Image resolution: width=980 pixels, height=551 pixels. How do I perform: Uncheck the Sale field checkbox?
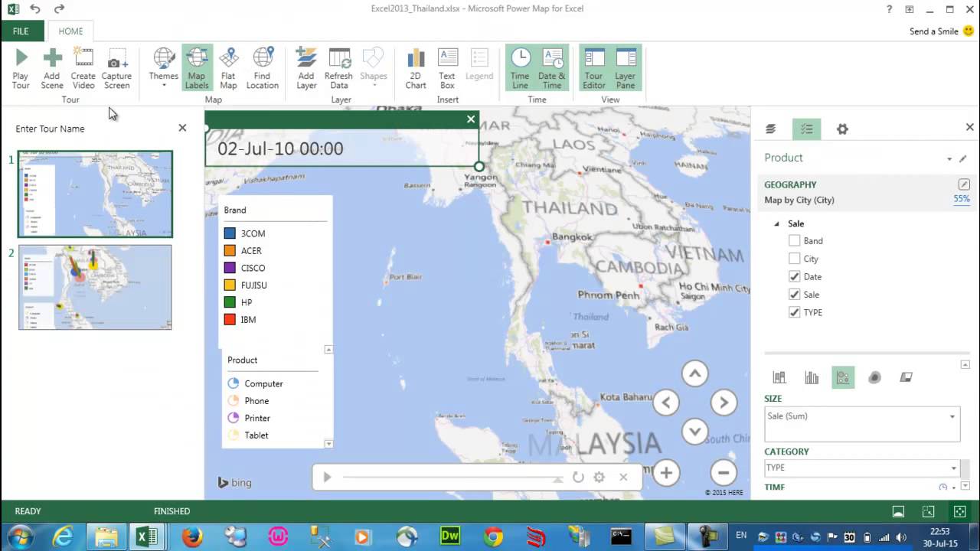(x=794, y=295)
